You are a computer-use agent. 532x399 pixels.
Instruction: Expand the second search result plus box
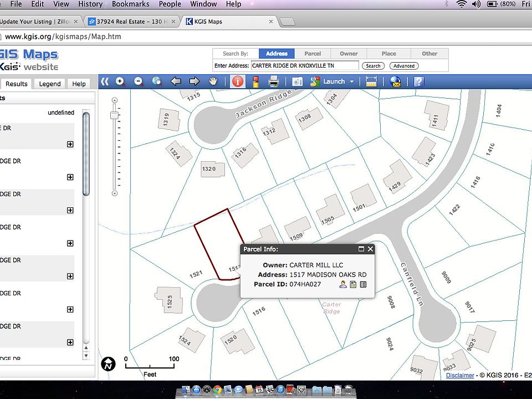pos(70,177)
